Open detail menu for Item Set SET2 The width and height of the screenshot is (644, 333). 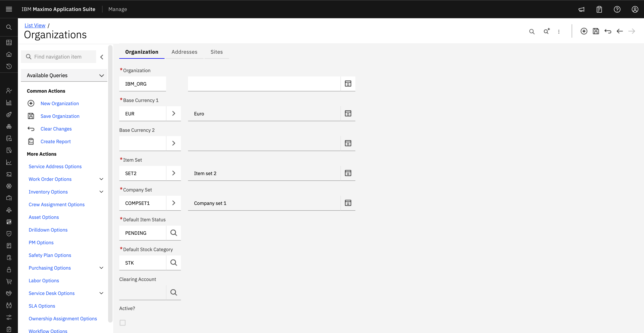pos(173,173)
